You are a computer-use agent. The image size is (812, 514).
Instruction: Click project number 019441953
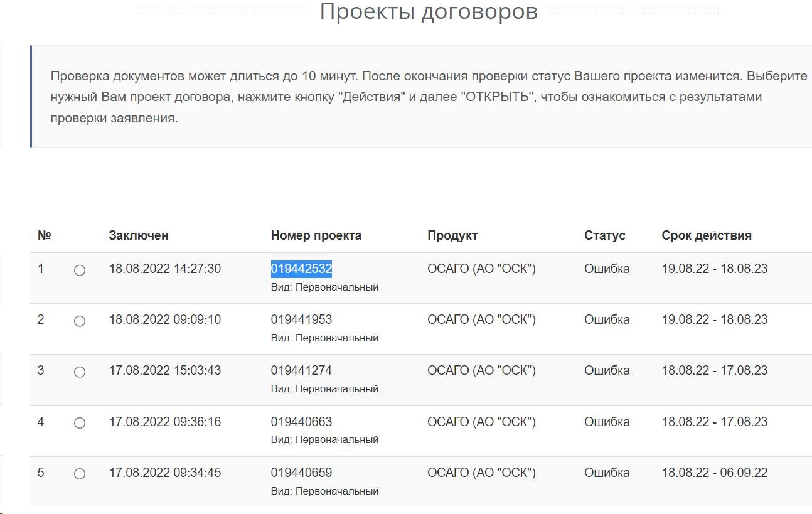tap(301, 319)
